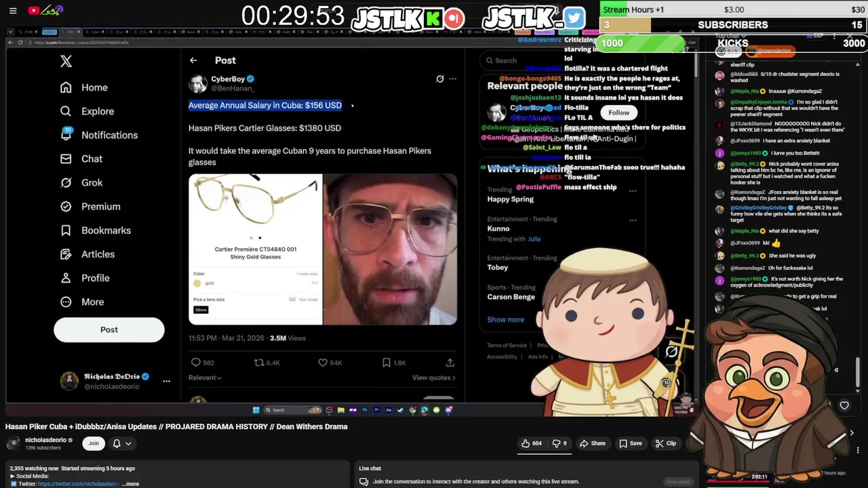Click the Tobey trending topic
This screenshot has height=488, width=868.
coord(497,268)
